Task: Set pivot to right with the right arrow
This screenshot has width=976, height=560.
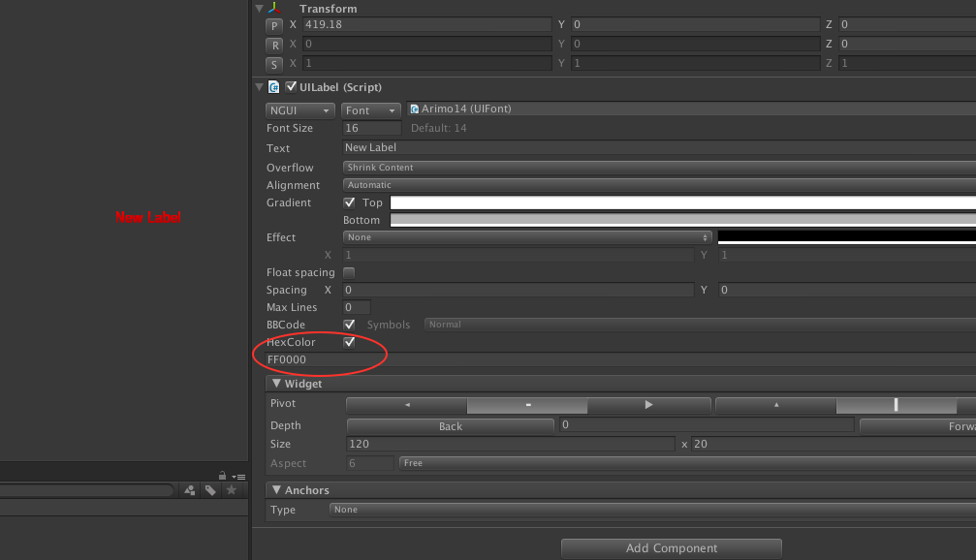Action: coord(648,404)
